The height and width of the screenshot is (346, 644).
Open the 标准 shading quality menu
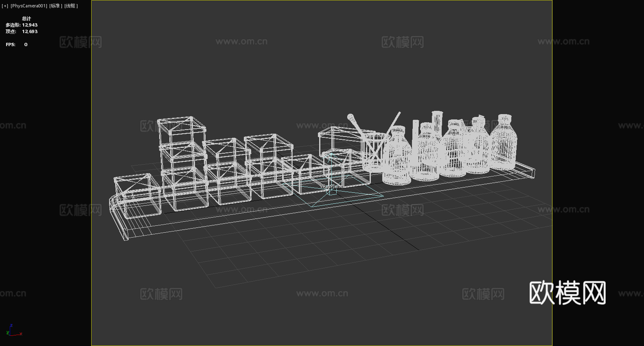coord(56,6)
